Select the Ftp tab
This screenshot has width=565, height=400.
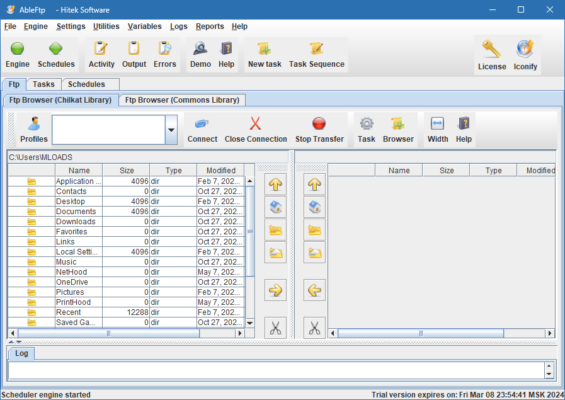[14, 84]
